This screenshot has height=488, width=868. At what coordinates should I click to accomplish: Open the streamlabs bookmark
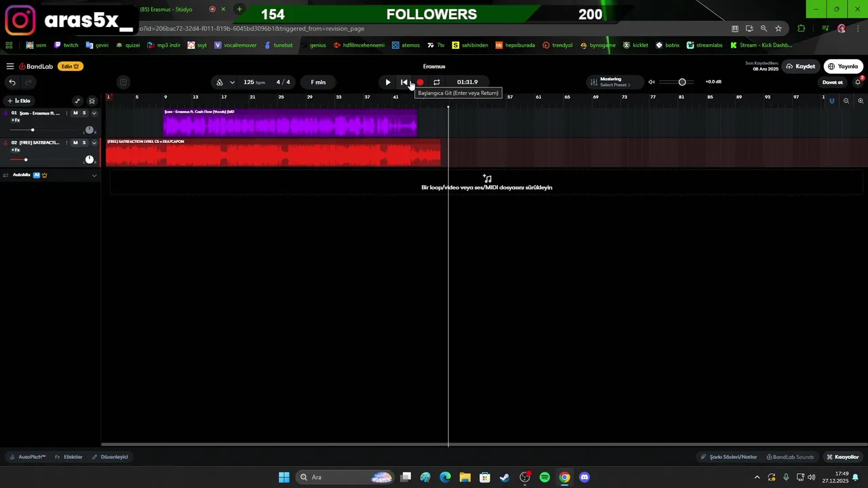[705, 45]
